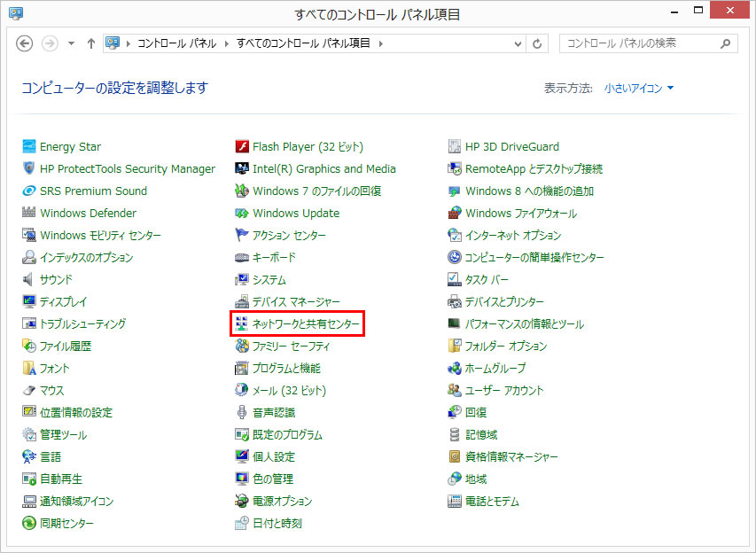Viewport: 756px width, 553px height.
Task: Click the フォント folder icon
Action: 29,368
